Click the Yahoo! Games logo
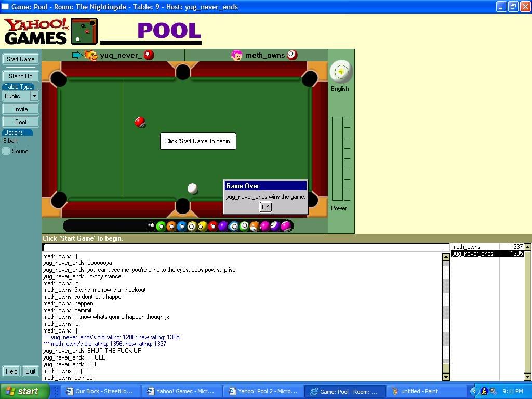The width and height of the screenshot is (532, 399). pos(36,31)
